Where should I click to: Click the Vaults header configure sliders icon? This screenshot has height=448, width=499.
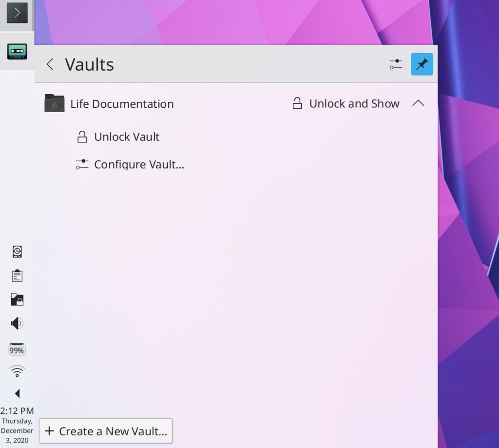396,64
